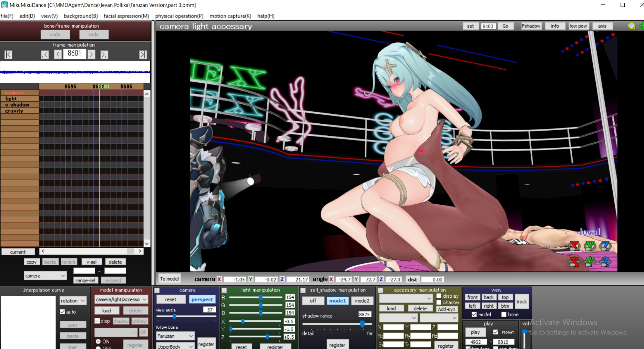The width and height of the screenshot is (644, 349).
Task: Enable the accessory shadow checkbox
Action: click(439, 302)
